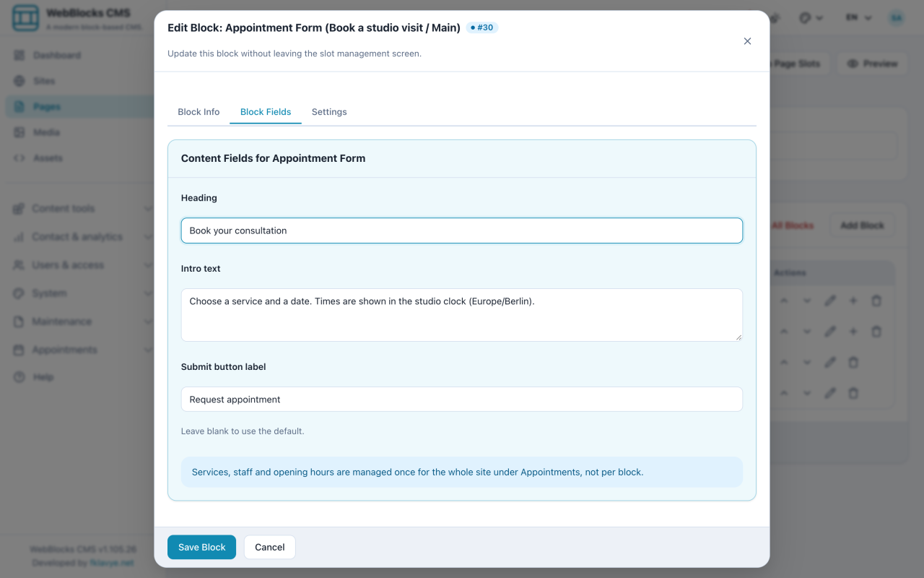
Task: Save the block changes
Action: (202, 547)
